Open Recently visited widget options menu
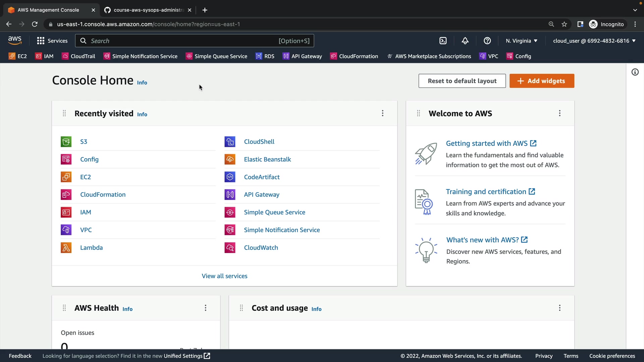Screen dimensions: 644x362 coord(382,113)
